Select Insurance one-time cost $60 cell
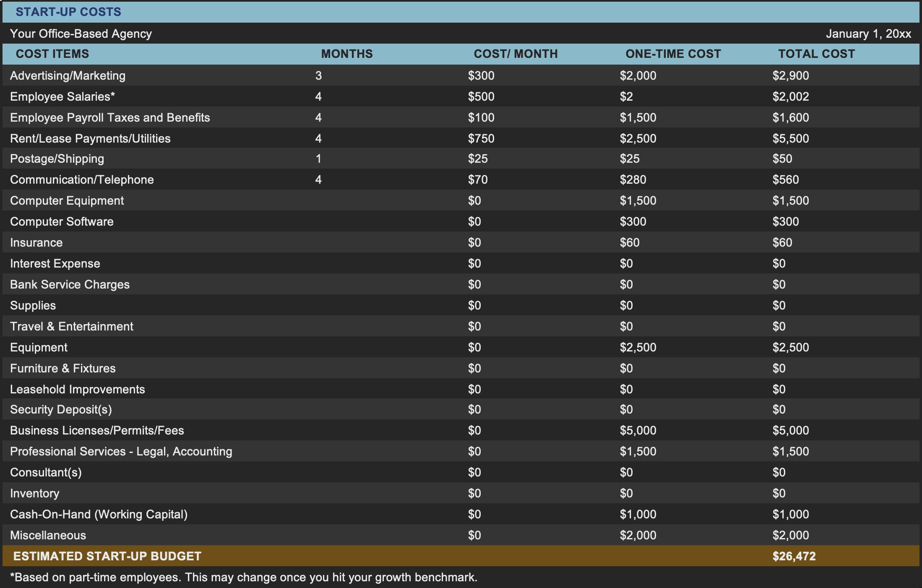Screen dimensions: 922x588 pos(629,242)
